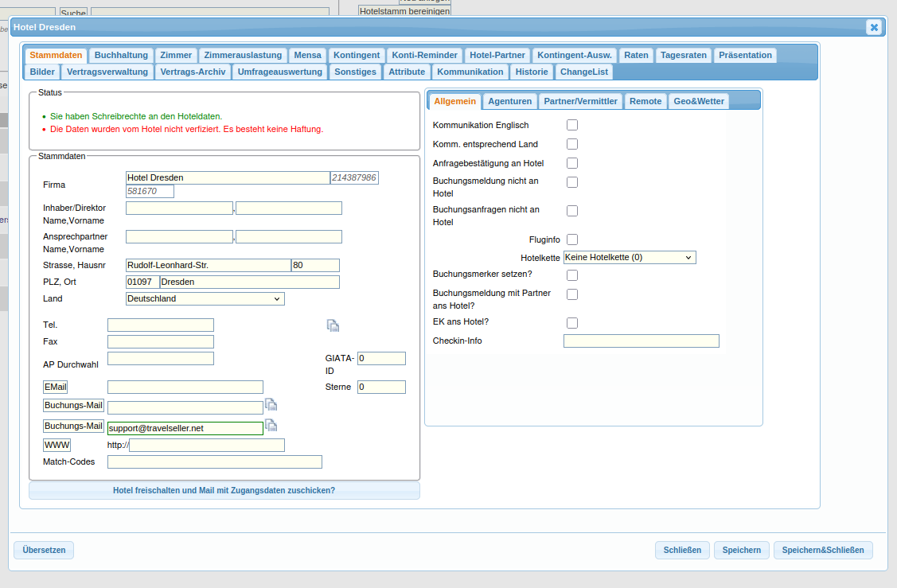Click the copy icon beside the Tel. field
The width and height of the screenshot is (897, 588).
[333, 325]
